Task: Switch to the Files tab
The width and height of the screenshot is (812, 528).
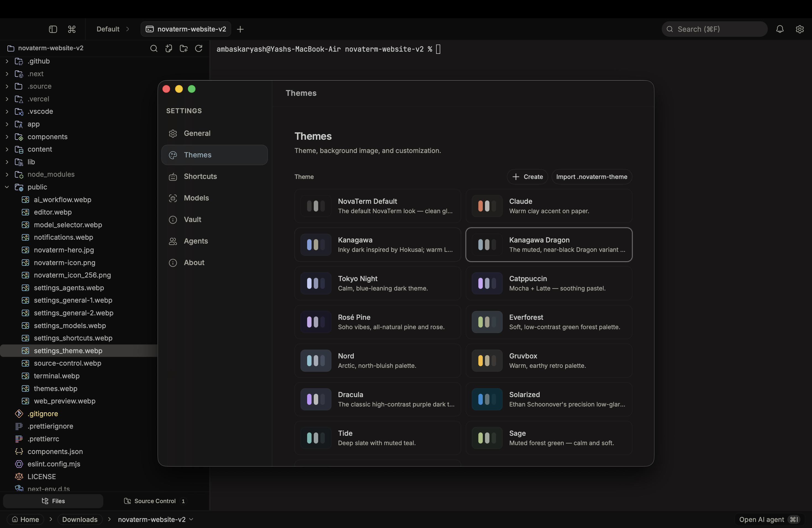Action: click(x=53, y=501)
